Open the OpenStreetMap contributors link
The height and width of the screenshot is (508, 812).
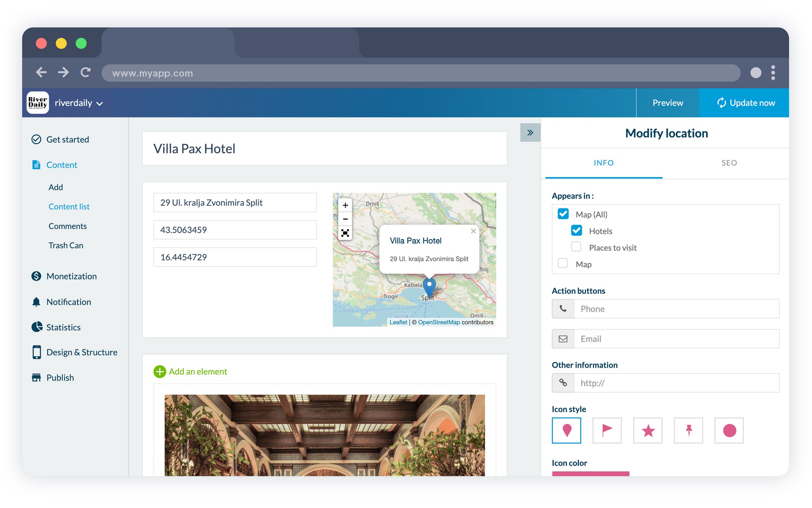coord(439,322)
